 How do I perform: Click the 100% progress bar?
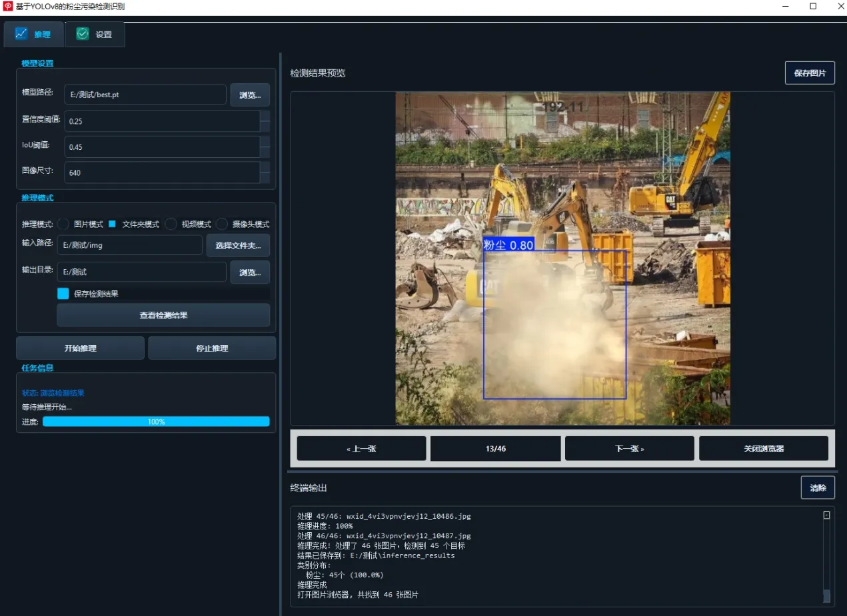156,422
